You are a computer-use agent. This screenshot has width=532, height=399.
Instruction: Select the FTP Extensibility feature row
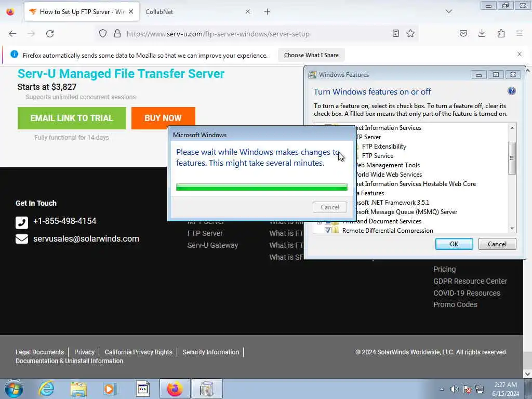[x=384, y=147]
